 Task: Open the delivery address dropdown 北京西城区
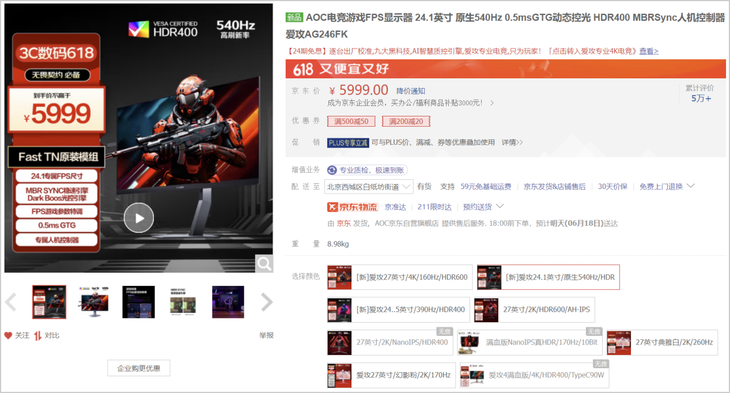click(369, 187)
